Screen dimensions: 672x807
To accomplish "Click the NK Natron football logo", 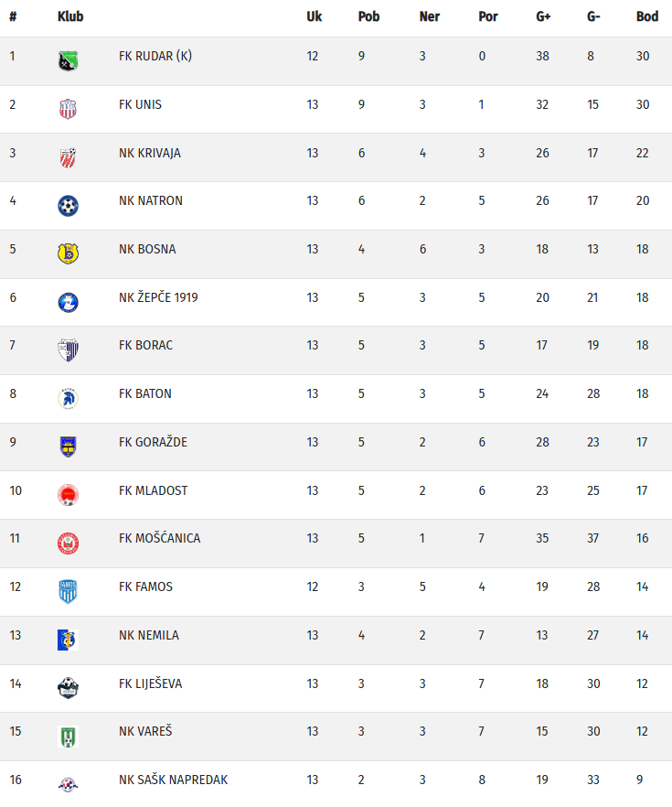I will (x=68, y=205).
